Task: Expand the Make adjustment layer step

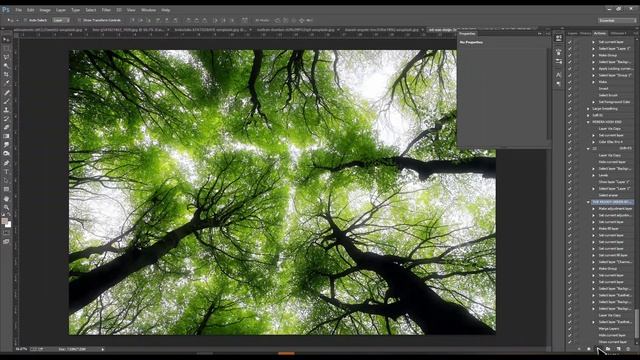Action: pyautogui.click(x=594, y=209)
